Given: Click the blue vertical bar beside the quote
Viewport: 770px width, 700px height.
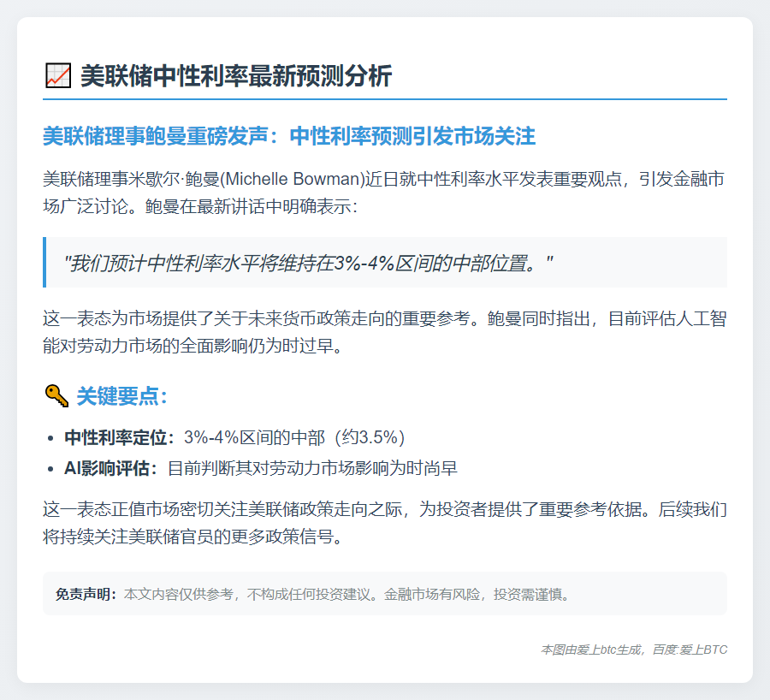Looking at the screenshot, I should [44, 263].
